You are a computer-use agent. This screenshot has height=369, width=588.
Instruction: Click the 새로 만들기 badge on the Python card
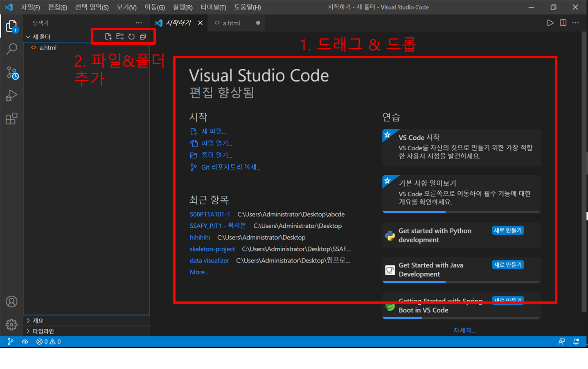point(508,231)
